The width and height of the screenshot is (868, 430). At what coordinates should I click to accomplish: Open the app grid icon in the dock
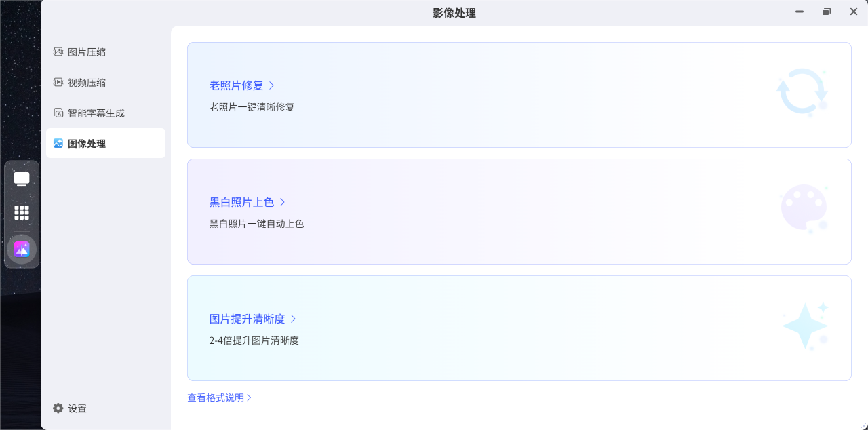click(21, 213)
